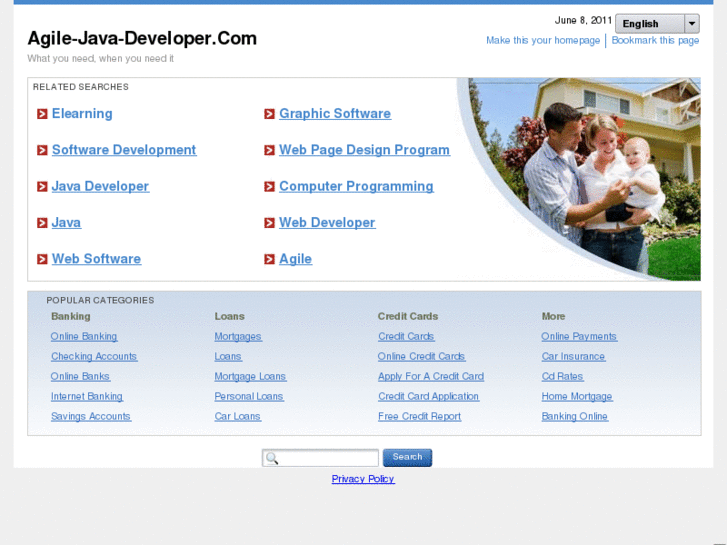Follow Apply For A Credit Card link
727x545 pixels.
coord(431,376)
